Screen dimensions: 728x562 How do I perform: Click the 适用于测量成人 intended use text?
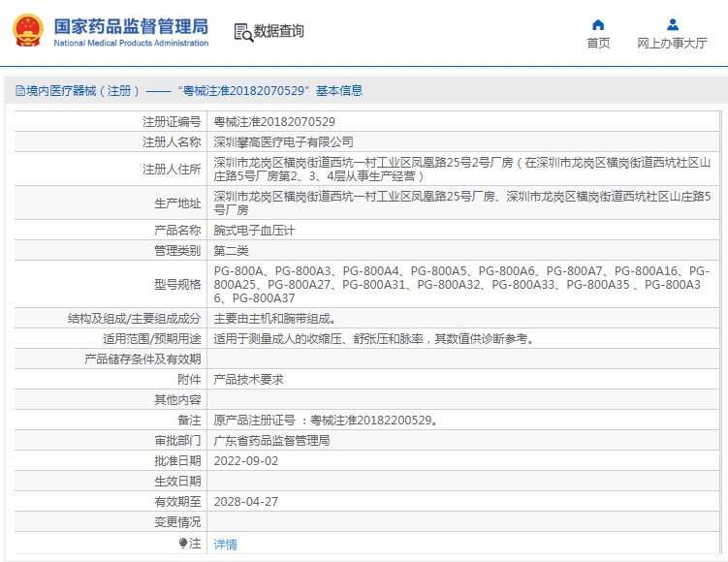374,339
